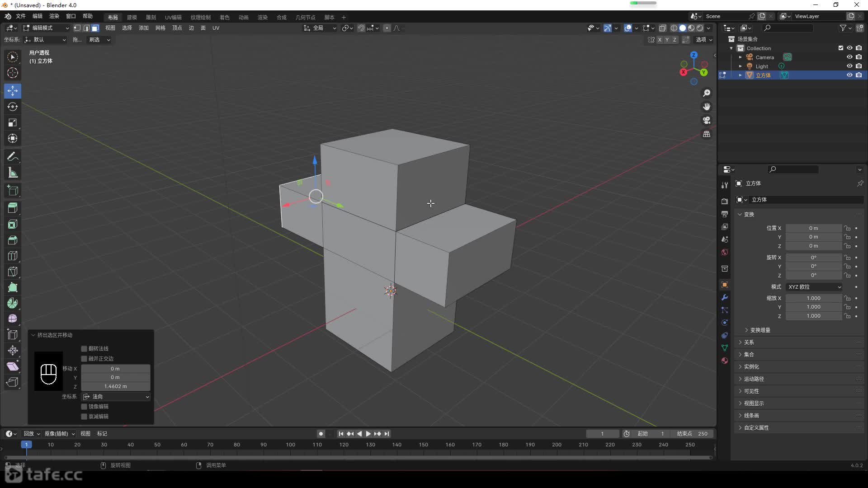The width and height of the screenshot is (868, 488).
Task: Click the pan view hand icon
Action: pos(707,107)
